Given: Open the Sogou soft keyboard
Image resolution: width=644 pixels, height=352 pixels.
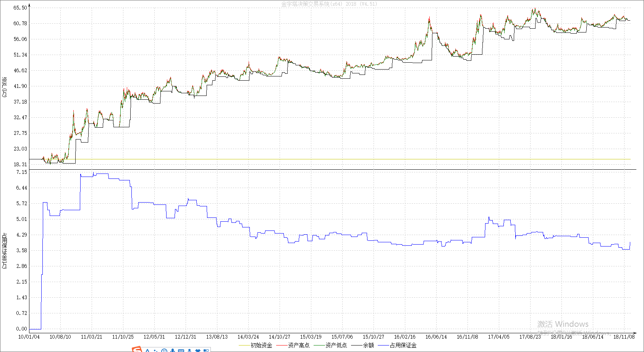Looking at the screenshot, I should point(181,350).
